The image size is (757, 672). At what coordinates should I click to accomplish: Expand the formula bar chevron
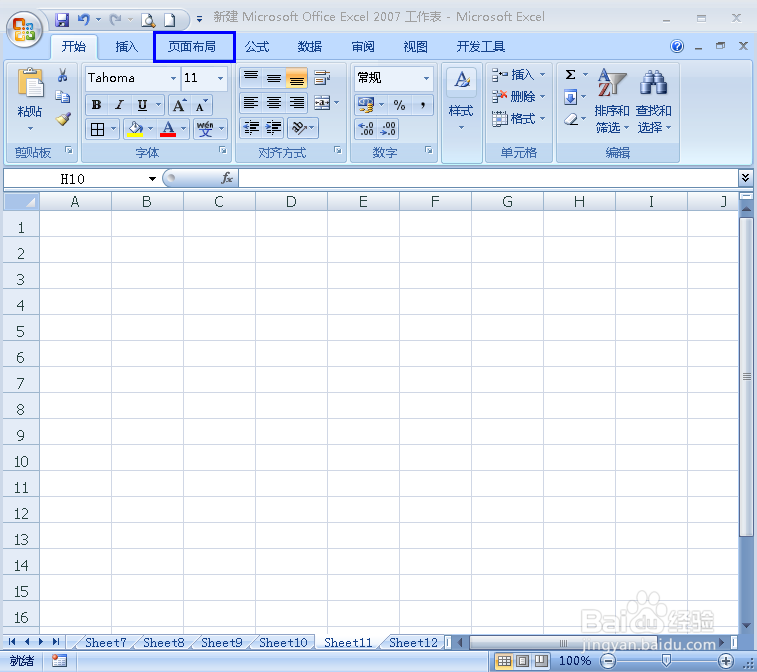pos(745,178)
